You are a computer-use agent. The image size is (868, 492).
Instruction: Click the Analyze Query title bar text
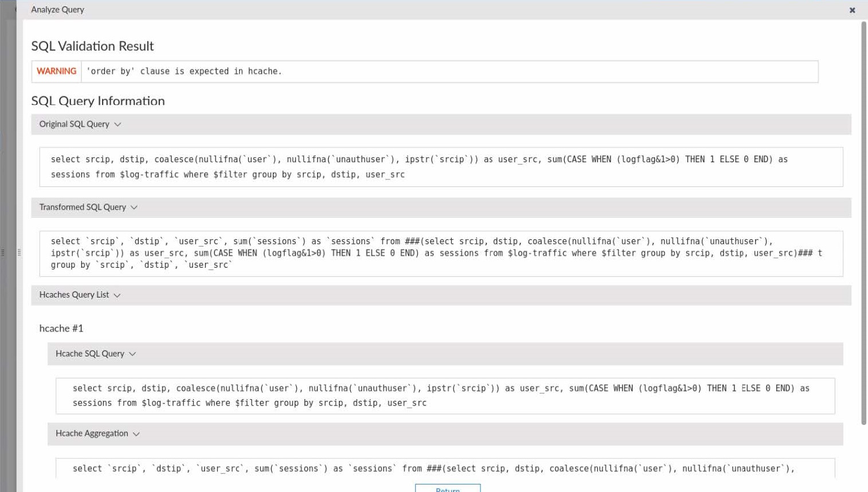point(57,10)
